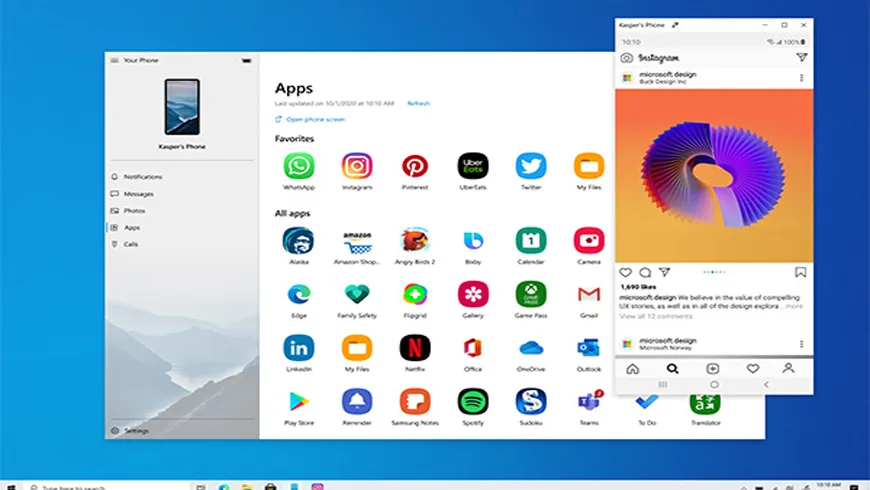Tap the phone Back navigation button
Screen dimensions: 870x490
766,385
